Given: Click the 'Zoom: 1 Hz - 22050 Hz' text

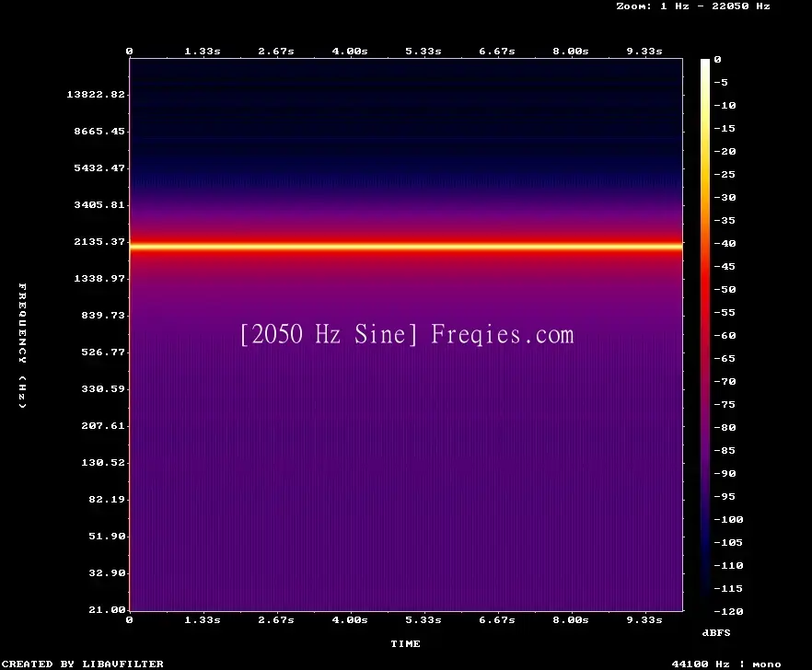Looking at the screenshot, I should pyautogui.click(x=693, y=6).
